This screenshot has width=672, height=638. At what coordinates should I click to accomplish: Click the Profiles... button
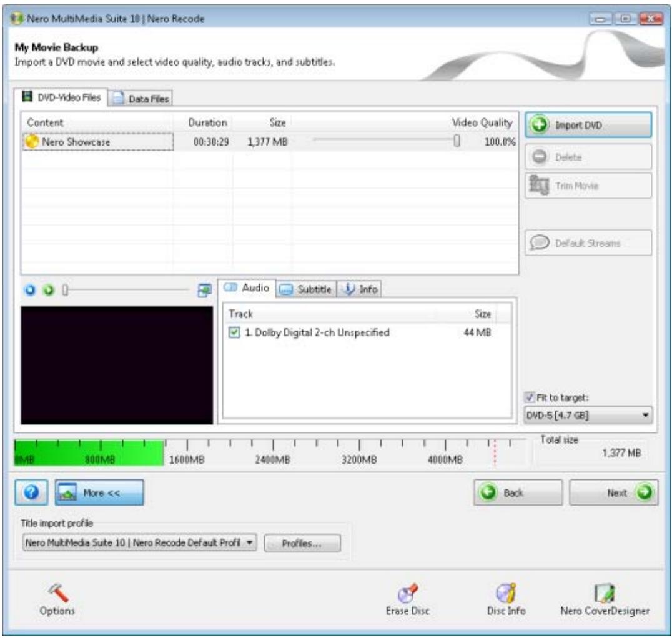click(x=302, y=543)
